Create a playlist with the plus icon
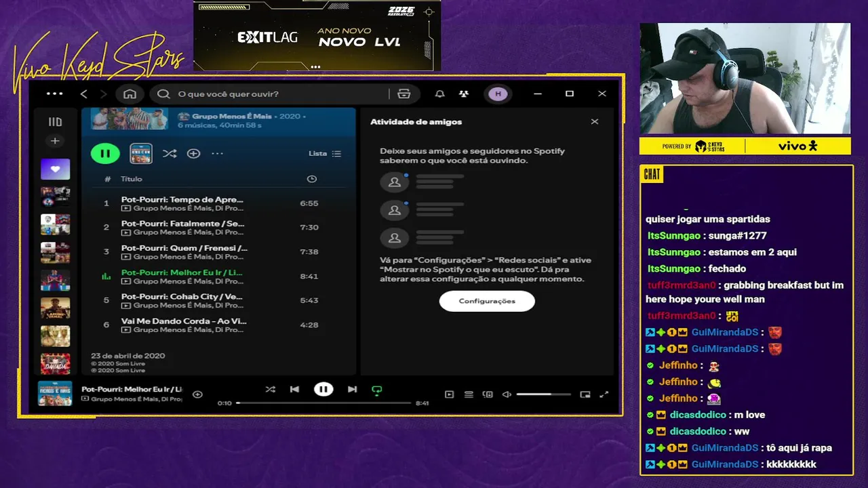This screenshot has height=488, width=868. click(x=55, y=141)
